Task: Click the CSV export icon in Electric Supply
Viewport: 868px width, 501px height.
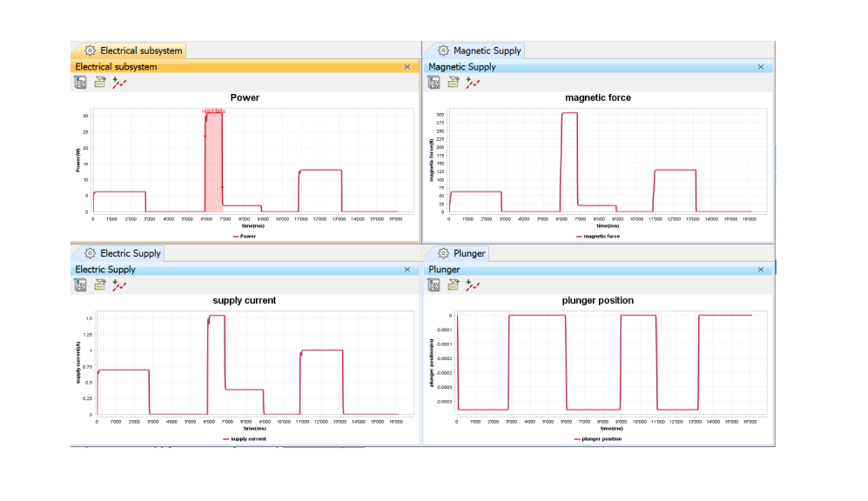Action: [x=80, y=285]
